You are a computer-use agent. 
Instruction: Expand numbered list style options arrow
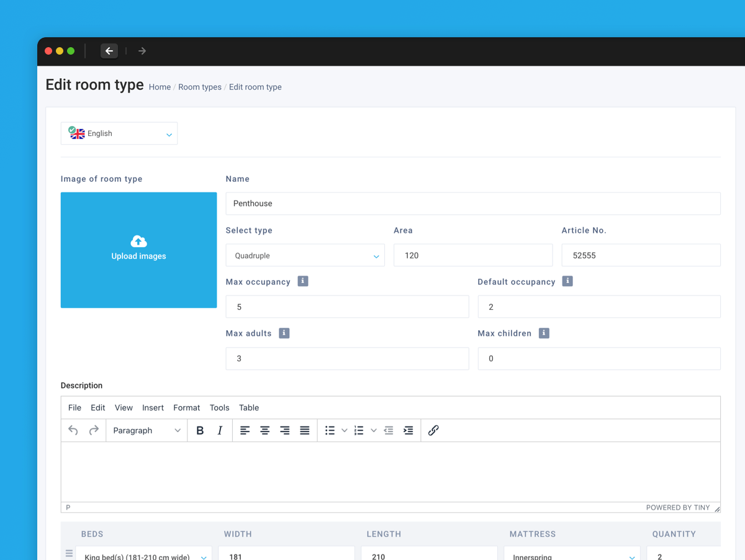tap(374, 430)
